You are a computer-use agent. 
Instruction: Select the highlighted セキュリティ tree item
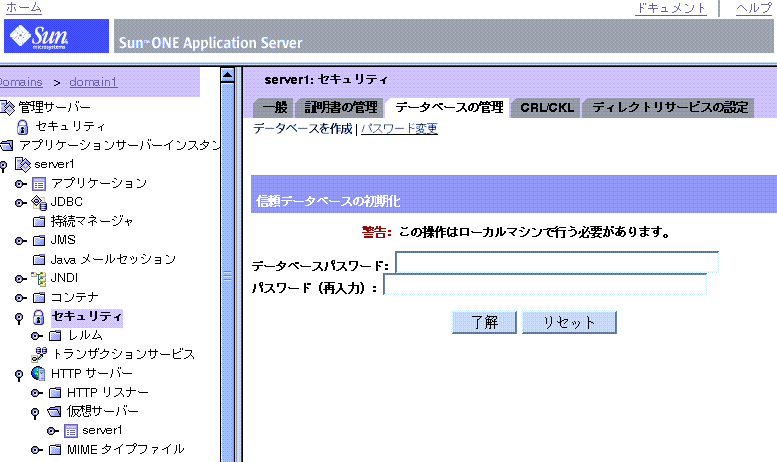point(87,317)
